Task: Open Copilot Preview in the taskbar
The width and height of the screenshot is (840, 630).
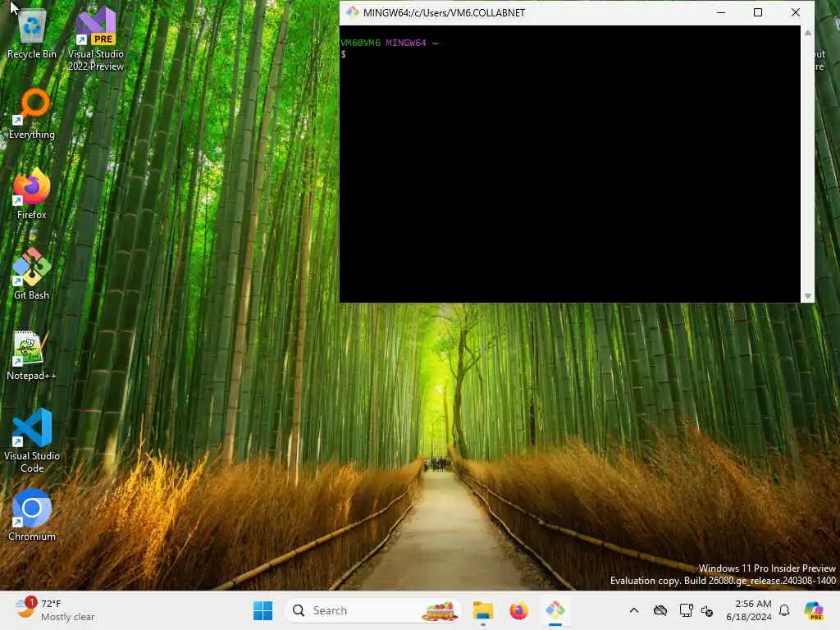Action: (x=814, y=610)
